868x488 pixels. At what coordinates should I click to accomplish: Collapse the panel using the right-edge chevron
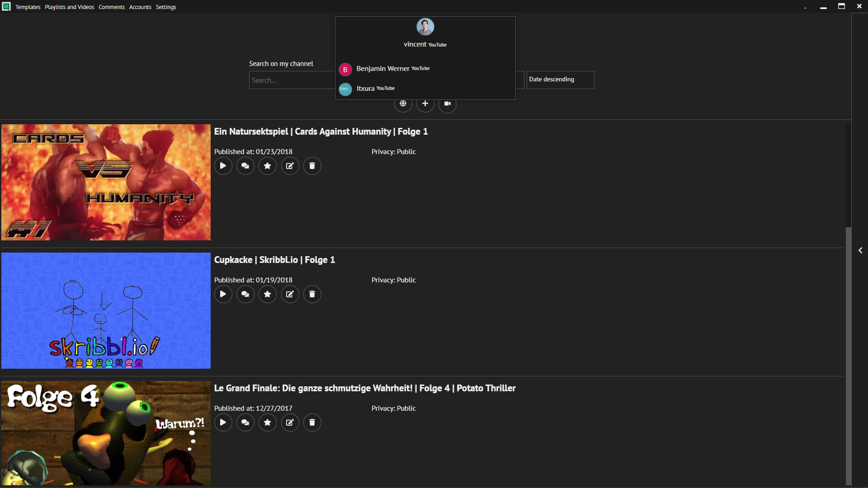860,250
